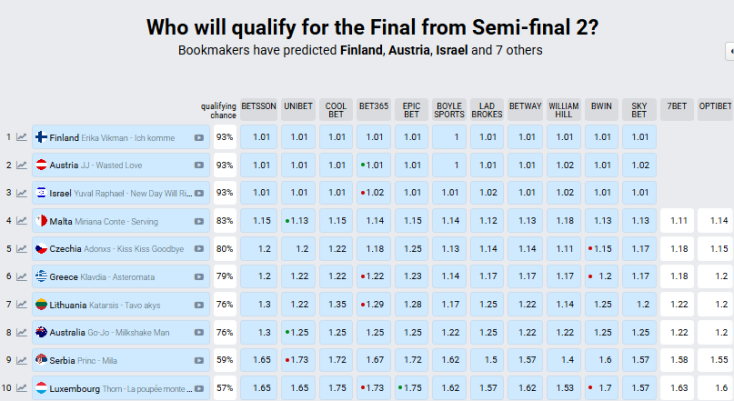
Task: Click the chart icon beside Malta
Action: [x=21, y=221]
